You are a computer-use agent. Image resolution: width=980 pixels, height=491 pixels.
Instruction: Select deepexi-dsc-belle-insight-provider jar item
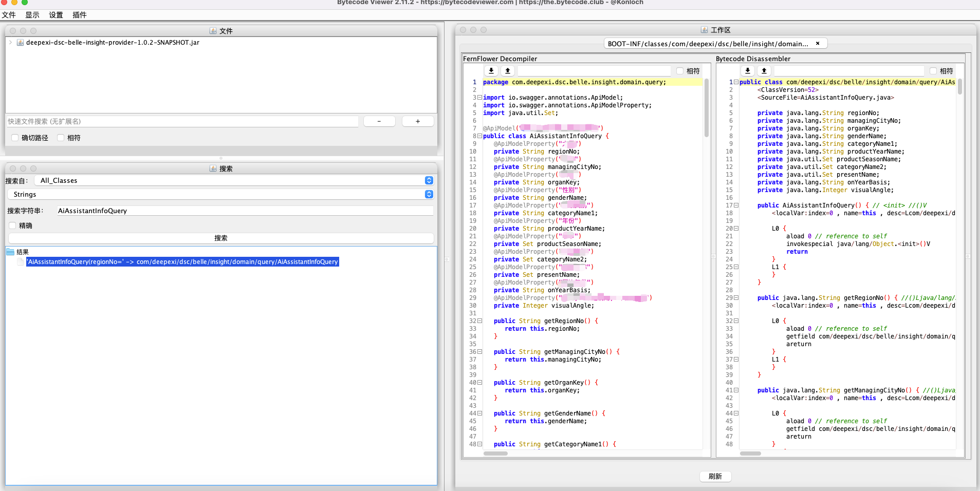pos(113,43)
